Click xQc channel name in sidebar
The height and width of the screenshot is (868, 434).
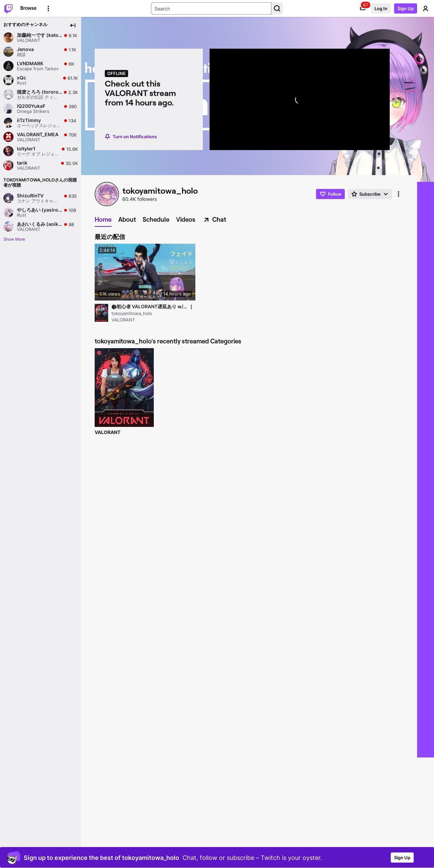click(21, 78)
